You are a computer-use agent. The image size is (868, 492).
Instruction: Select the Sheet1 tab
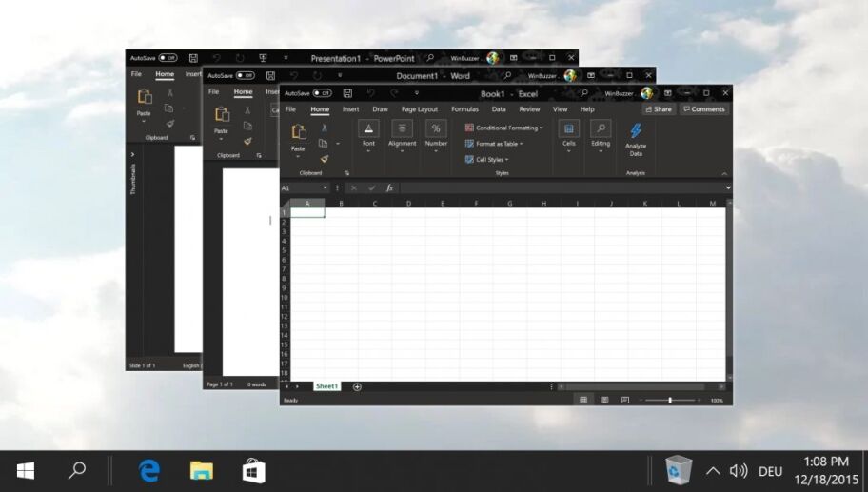click(326, 386)
